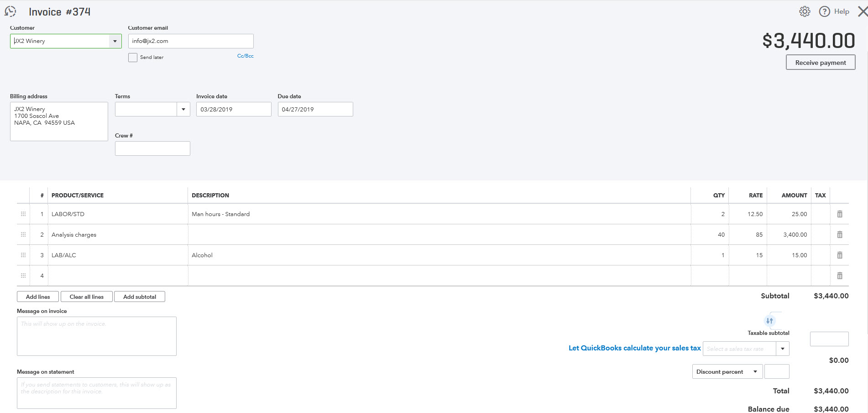
Task: Select the LAB/ALC product cell
Action: tap(118, 255)
